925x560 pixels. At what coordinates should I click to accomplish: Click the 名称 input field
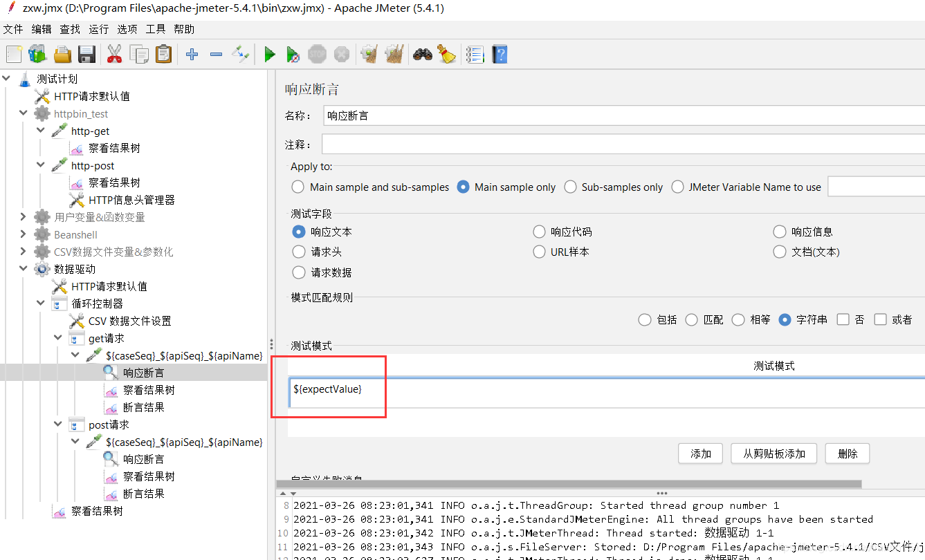(624, 115)
